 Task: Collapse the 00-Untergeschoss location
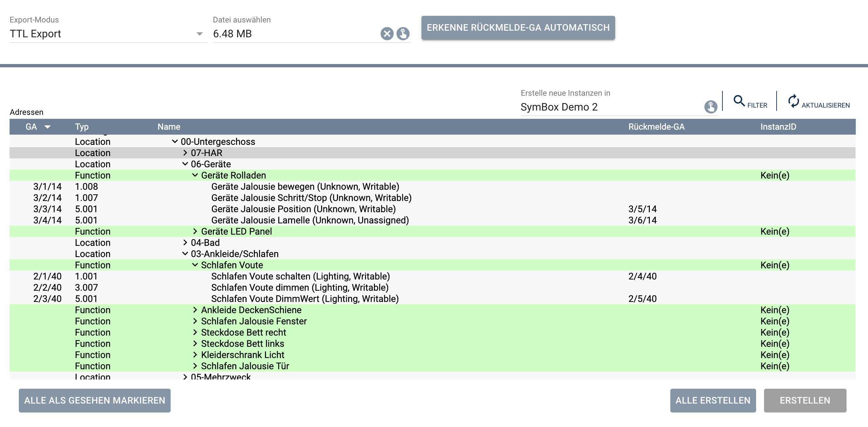pos(175,142)
